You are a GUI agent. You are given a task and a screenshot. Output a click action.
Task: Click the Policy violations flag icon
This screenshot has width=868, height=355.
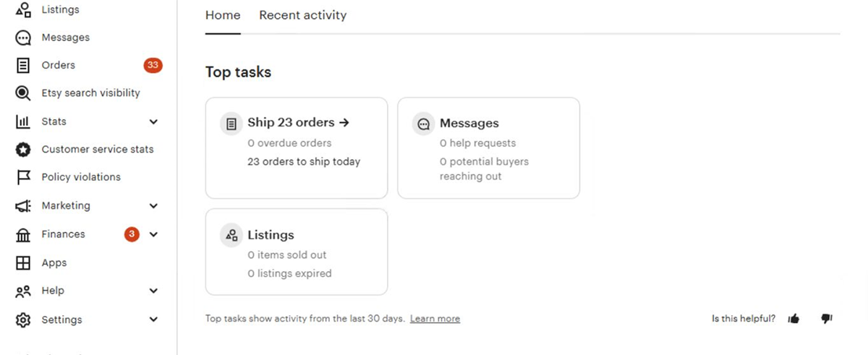tap(23, 177)
